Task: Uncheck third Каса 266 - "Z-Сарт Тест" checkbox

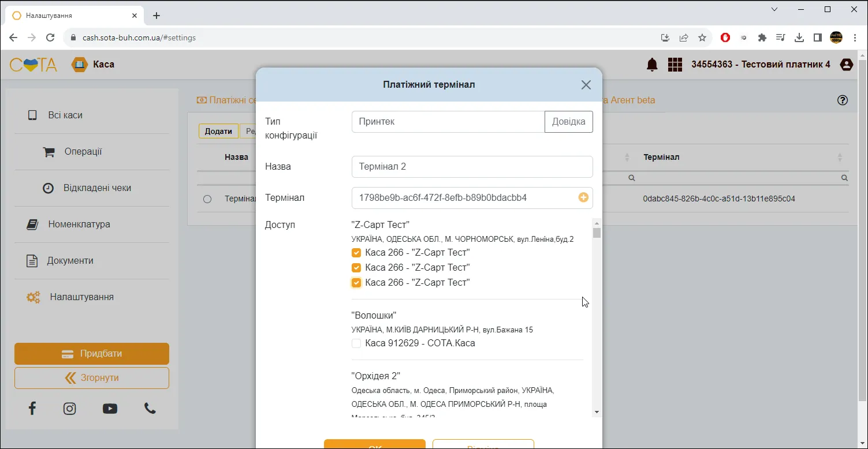Action: click(x=356, y=283)
